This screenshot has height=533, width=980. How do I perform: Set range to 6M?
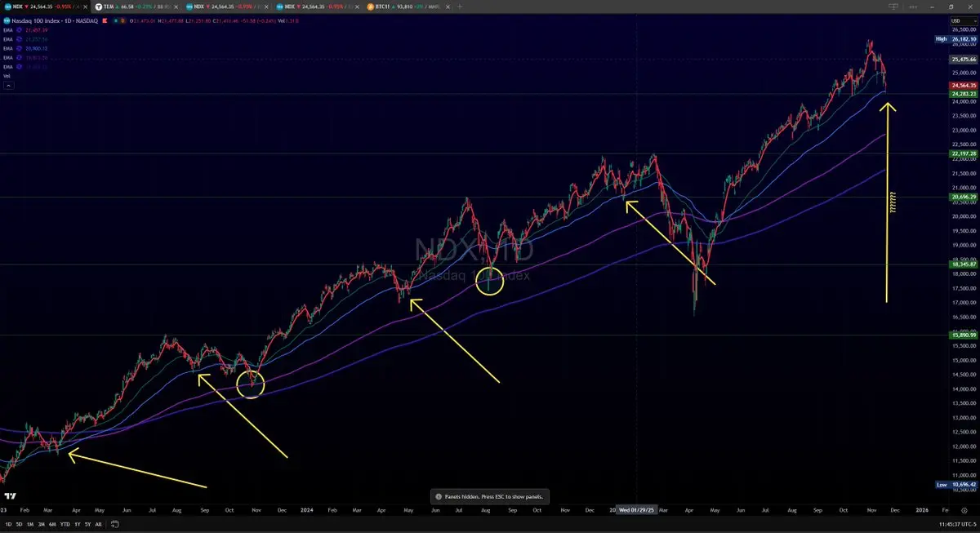tap(52, 524)
